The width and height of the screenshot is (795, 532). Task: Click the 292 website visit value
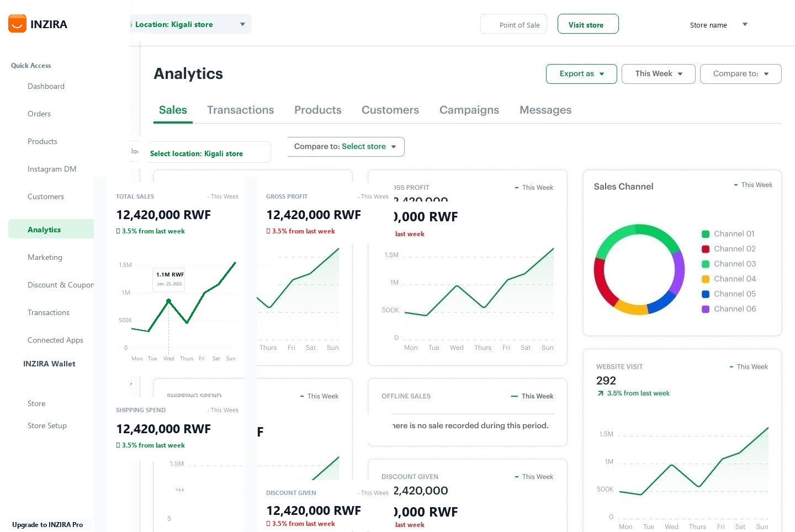click(x=606, y=380)
